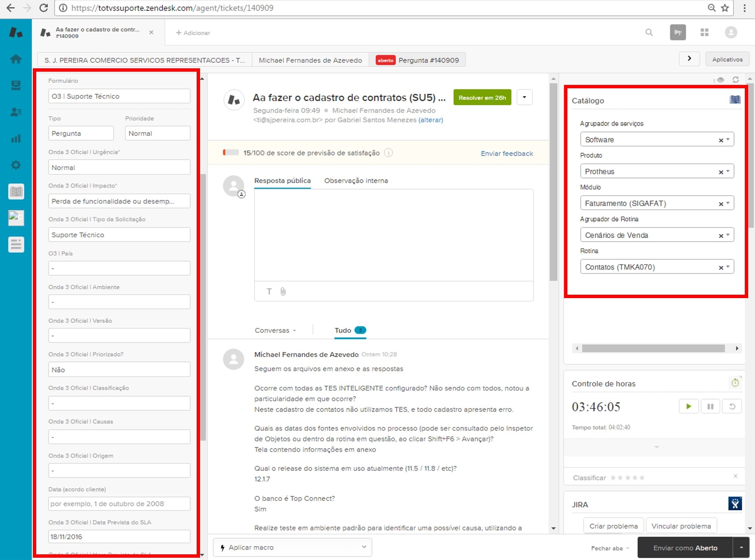Image resolution: width=755 pixels, height=560 pixels.
Task: Click the Criar problema JIRA button
Action: tap(613, 526)
